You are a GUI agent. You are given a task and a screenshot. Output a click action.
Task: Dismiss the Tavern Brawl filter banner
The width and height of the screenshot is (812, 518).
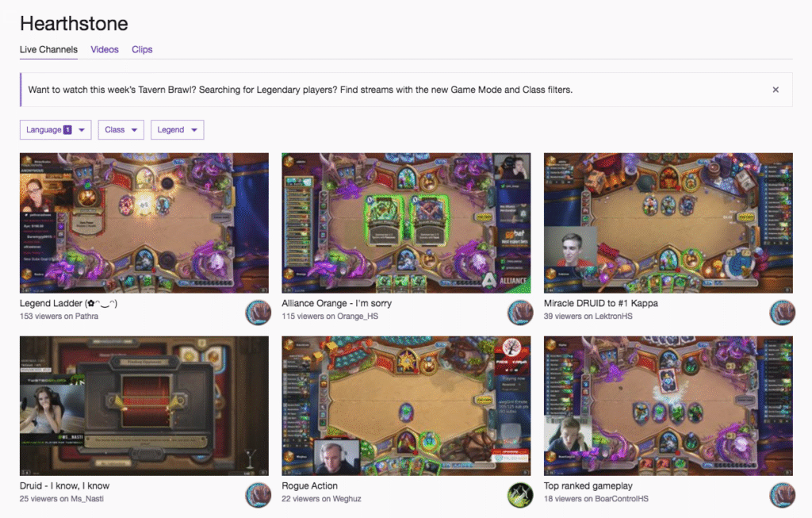click(x=776, y=90)
